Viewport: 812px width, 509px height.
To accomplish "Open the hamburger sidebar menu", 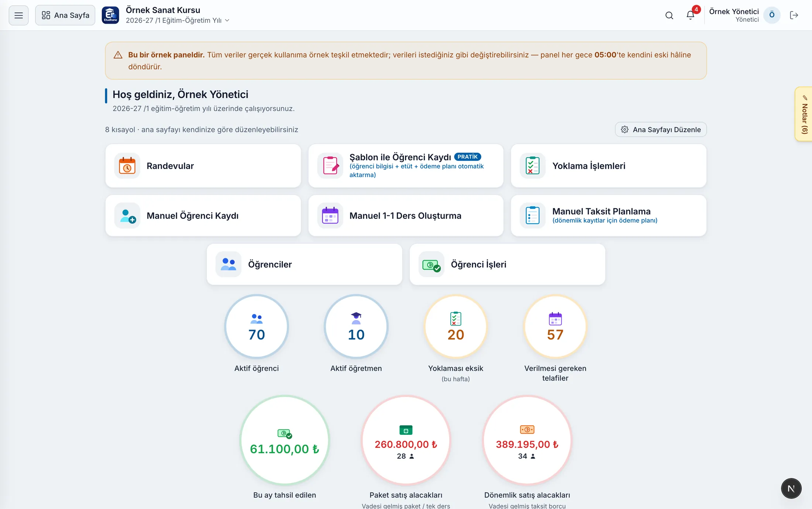I will tap(18, 15).
